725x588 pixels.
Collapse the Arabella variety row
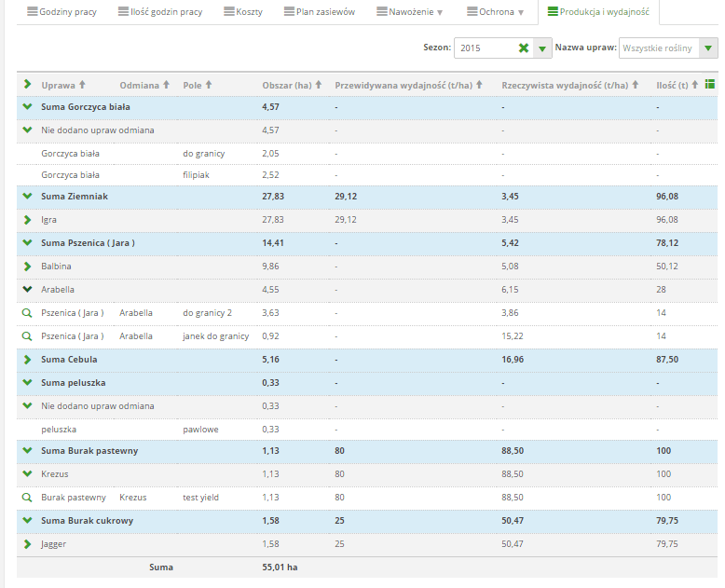(x=27, y=290)
